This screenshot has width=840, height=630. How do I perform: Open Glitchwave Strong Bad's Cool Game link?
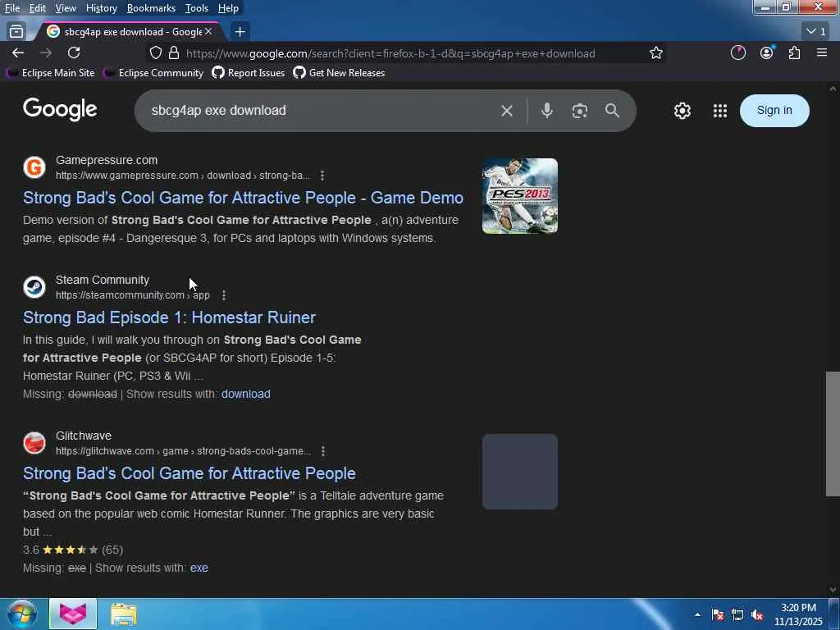coord(189,473)
